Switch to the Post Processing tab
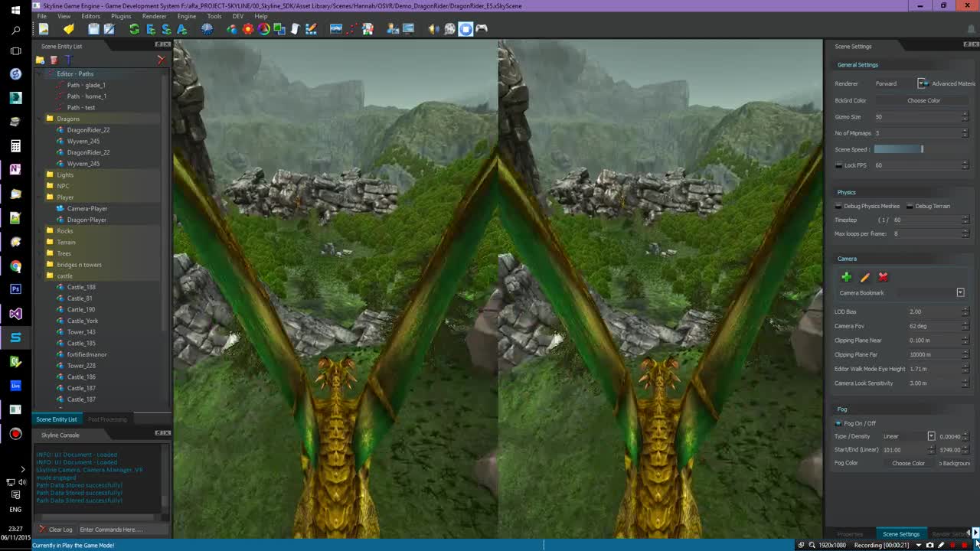The image size is (980, 551). (x=107, y=419)
